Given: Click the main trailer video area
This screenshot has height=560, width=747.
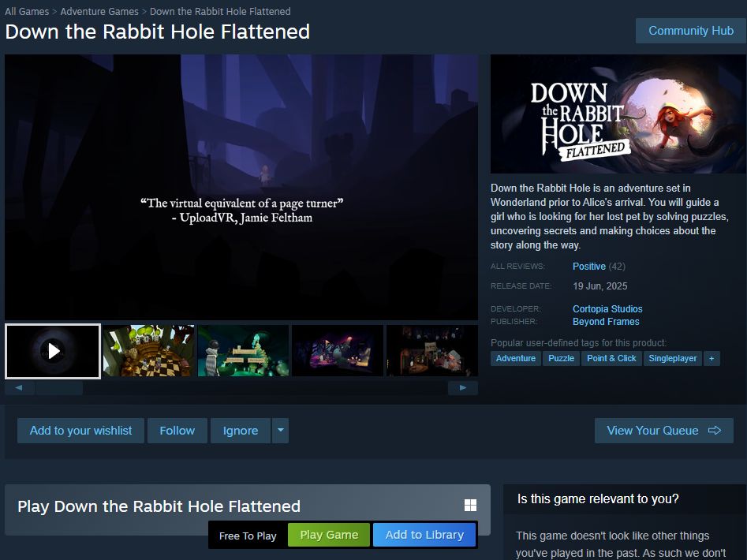Looking at the screenshot, I should tap(241, 187).
